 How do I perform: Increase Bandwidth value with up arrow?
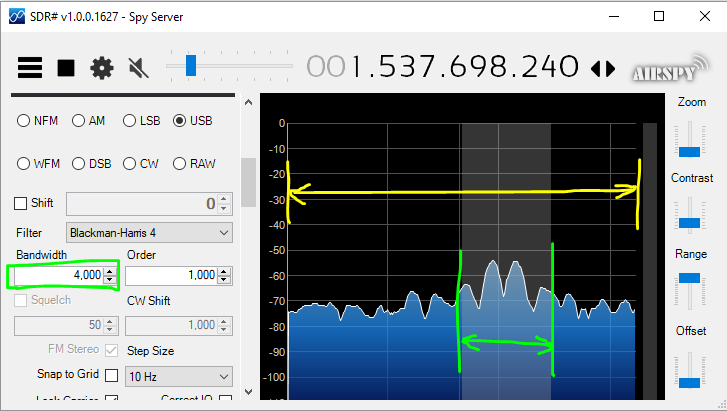point(110,270)
